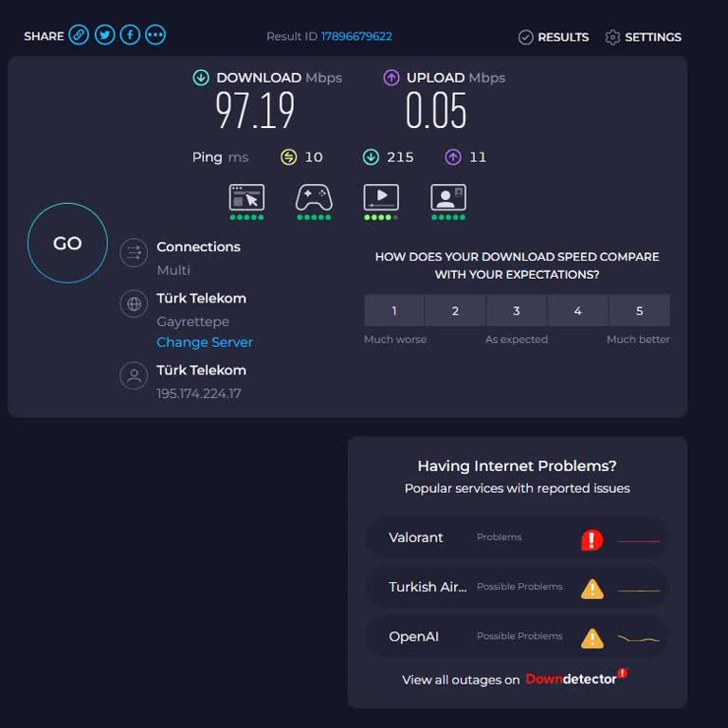728x728 pixels.
Task: Open the OpenAI outage row
Action: 517,636
